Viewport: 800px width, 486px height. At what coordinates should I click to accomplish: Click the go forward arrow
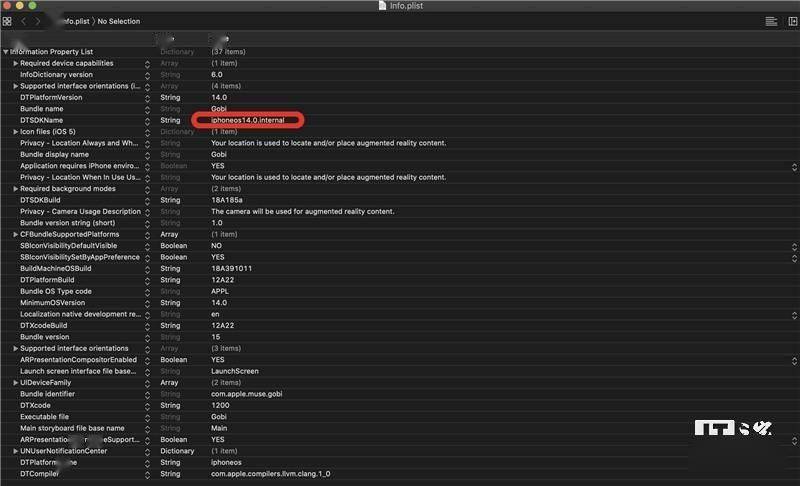pyautogui.click(x=39, y=21)
